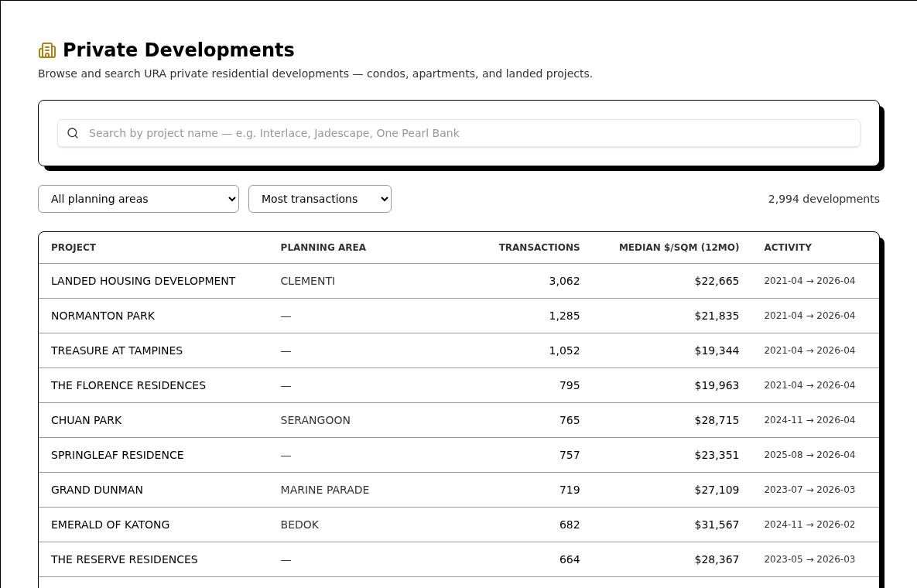Screen dimensions: 917x588
Task: Click the BEDOK planning area cell
Action: tap(299, 525)
